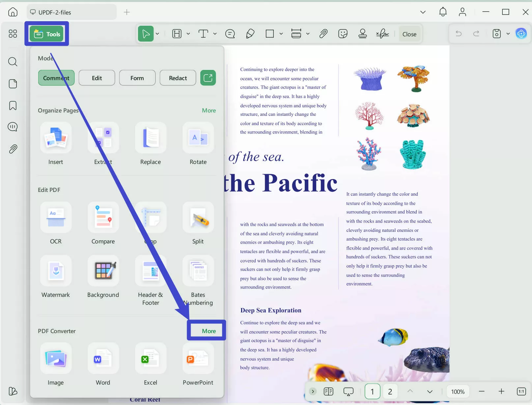Open the sticker tool
This screenshot has height=405, width=532.
pos(343,33)
